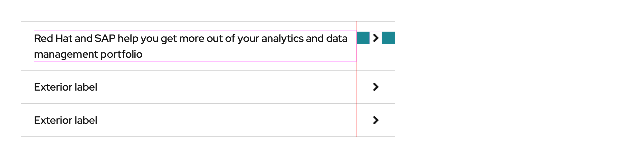
Task: Click the divider between the two Exterior label rows
Action: (x=185, y=103)
